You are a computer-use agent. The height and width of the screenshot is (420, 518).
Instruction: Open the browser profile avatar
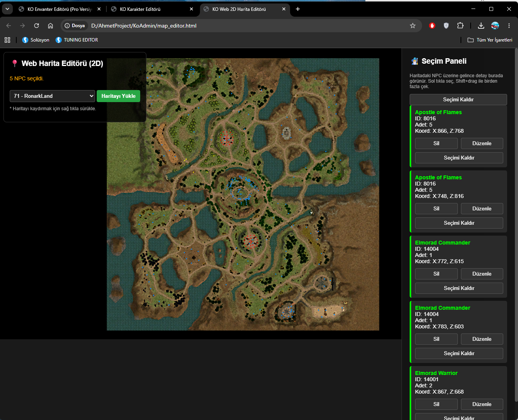tap(495, 26)
